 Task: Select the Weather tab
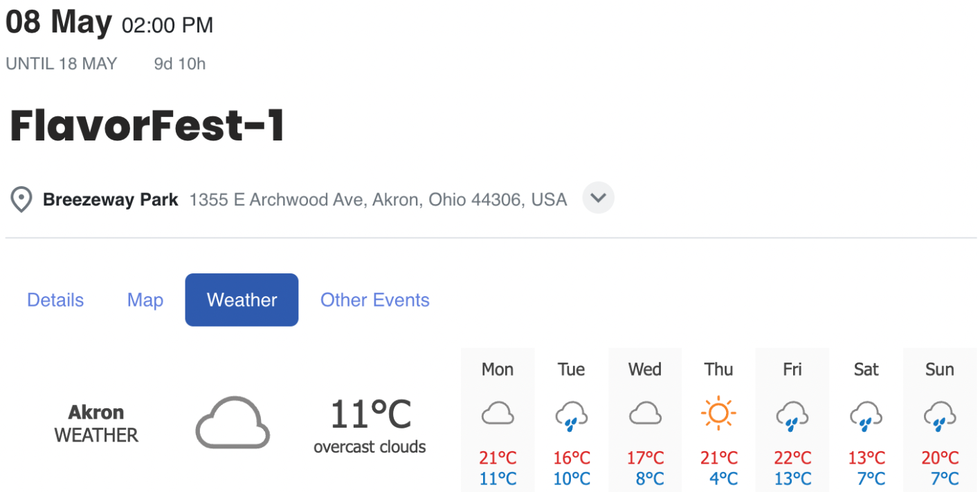coord(242,300)
